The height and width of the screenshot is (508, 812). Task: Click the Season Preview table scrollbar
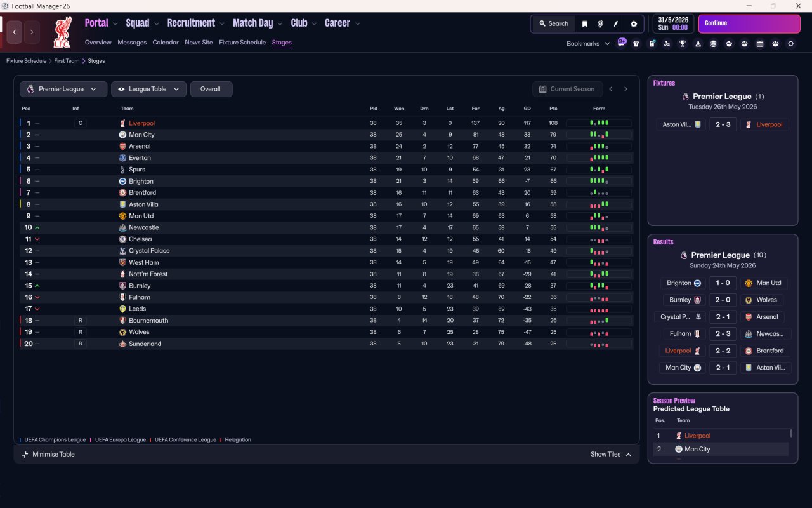tap(790, 433)
